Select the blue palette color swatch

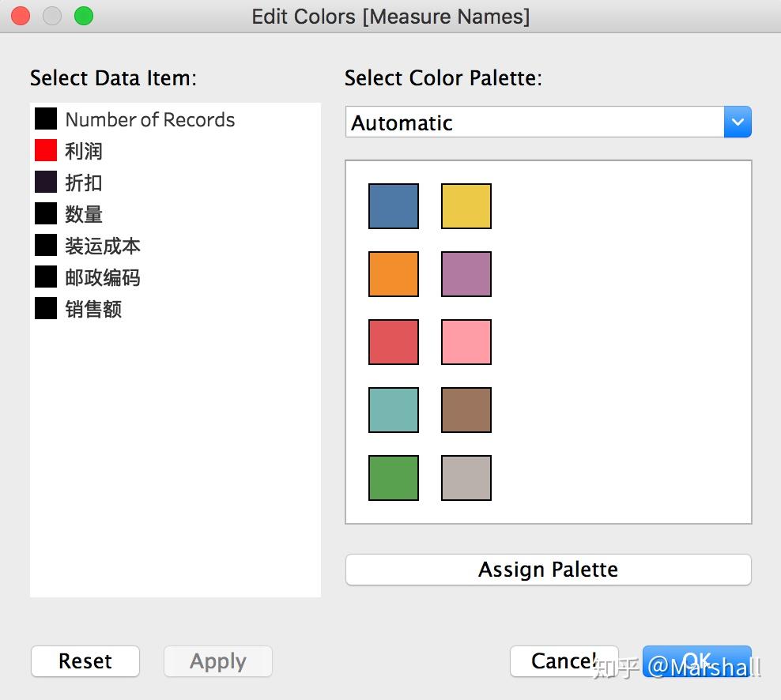[x=394, y=206]
